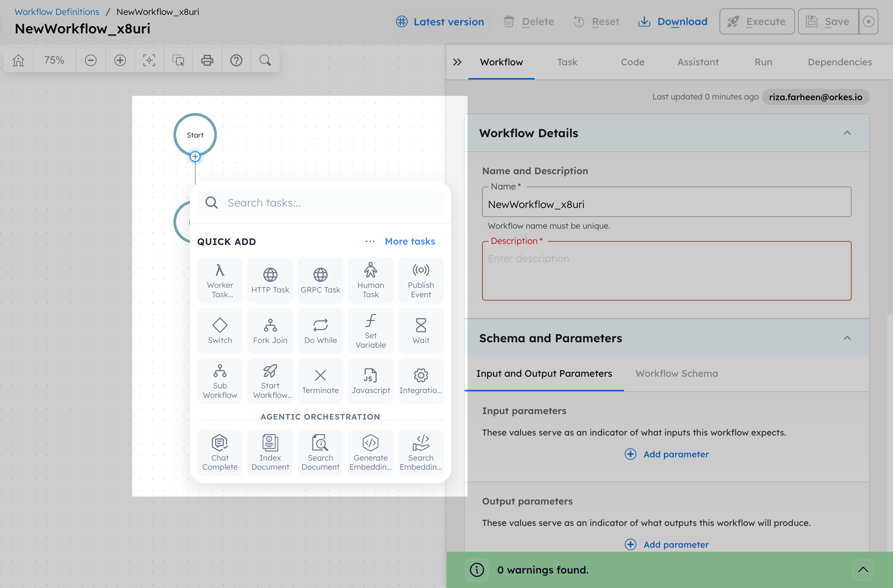The width and height of the screenshot is (893, 588).
Task: Insert a Javascript task
Action: point(370,380)
